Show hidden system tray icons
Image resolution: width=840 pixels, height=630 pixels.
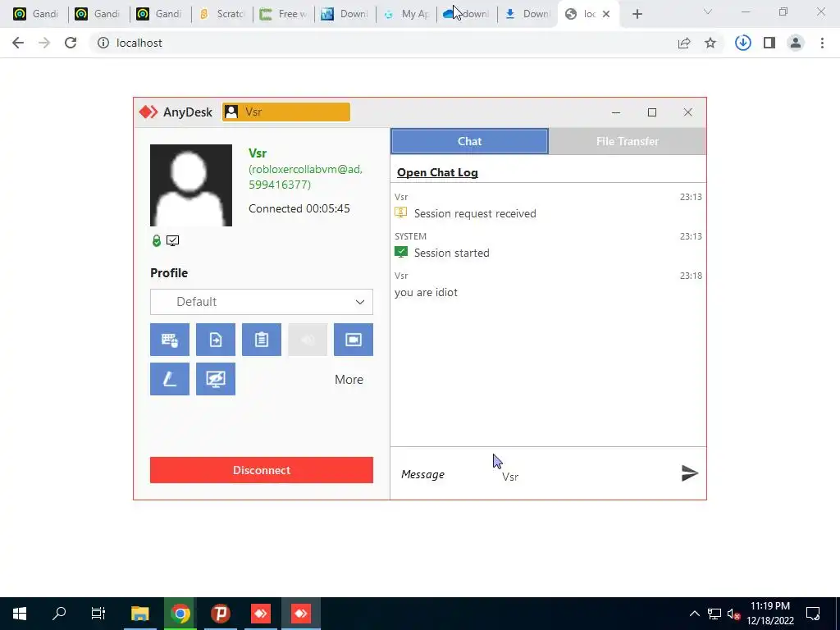click(x=694, y=614)
